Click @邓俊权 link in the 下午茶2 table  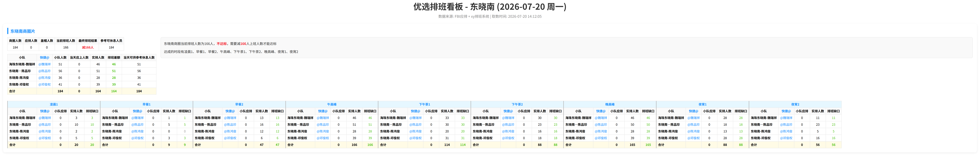(508, 138)
